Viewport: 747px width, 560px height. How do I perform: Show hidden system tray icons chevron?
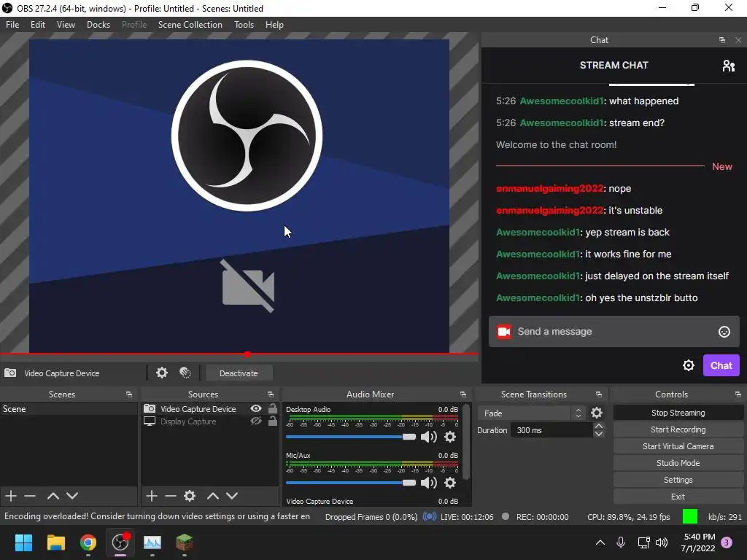coord(600,542)
